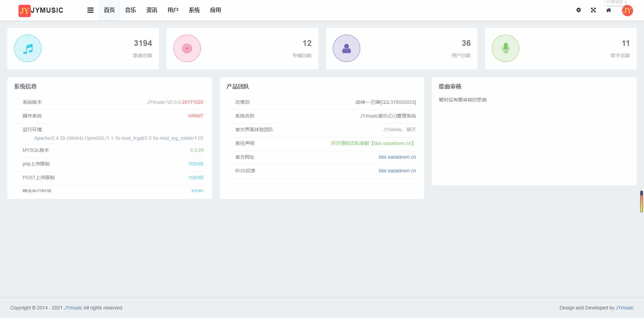Click the pink album disc icon

[x=187, y=48]
